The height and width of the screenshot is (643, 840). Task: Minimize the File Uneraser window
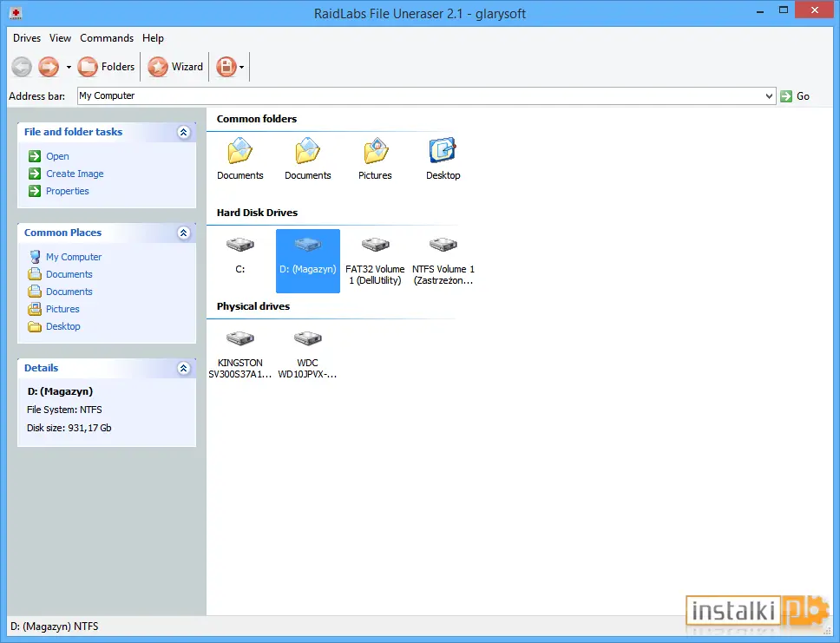(x=759, y=11)
